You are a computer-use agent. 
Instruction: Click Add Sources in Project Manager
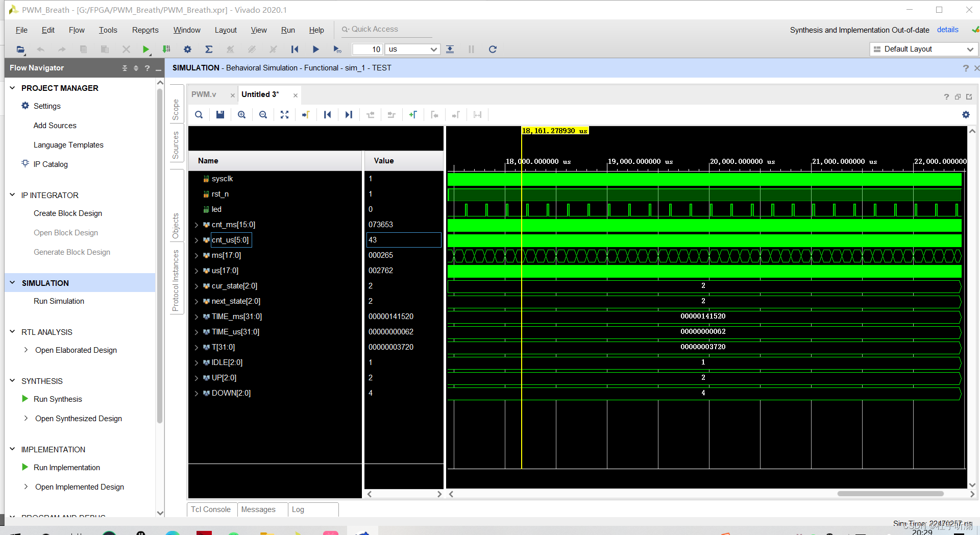(55, 126)
